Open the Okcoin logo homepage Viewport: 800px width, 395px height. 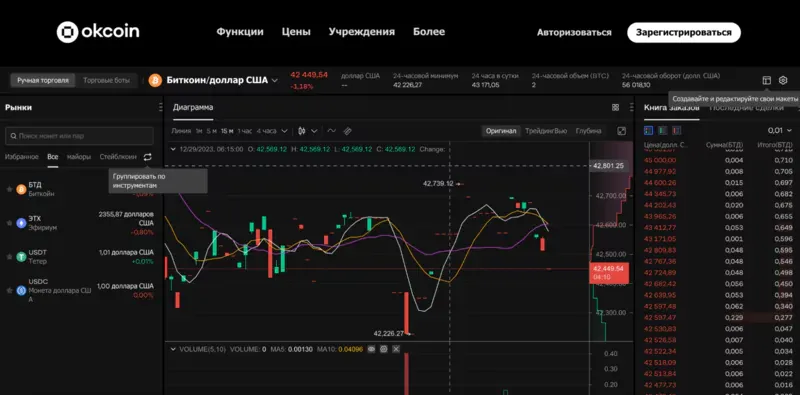click(98, 32)
